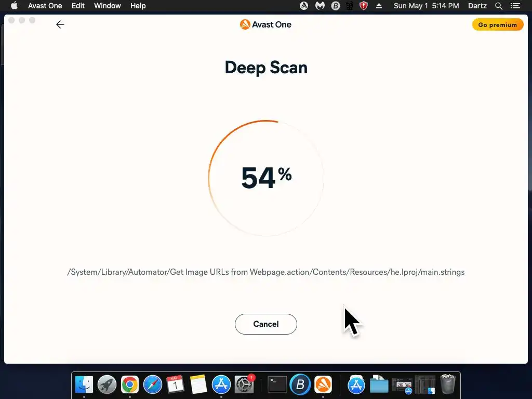Open Applications folder stack in the Dock

tap(356, 385)
